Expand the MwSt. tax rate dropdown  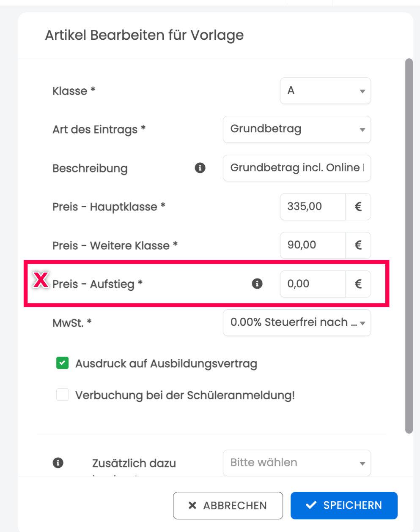tap(297, 322)
